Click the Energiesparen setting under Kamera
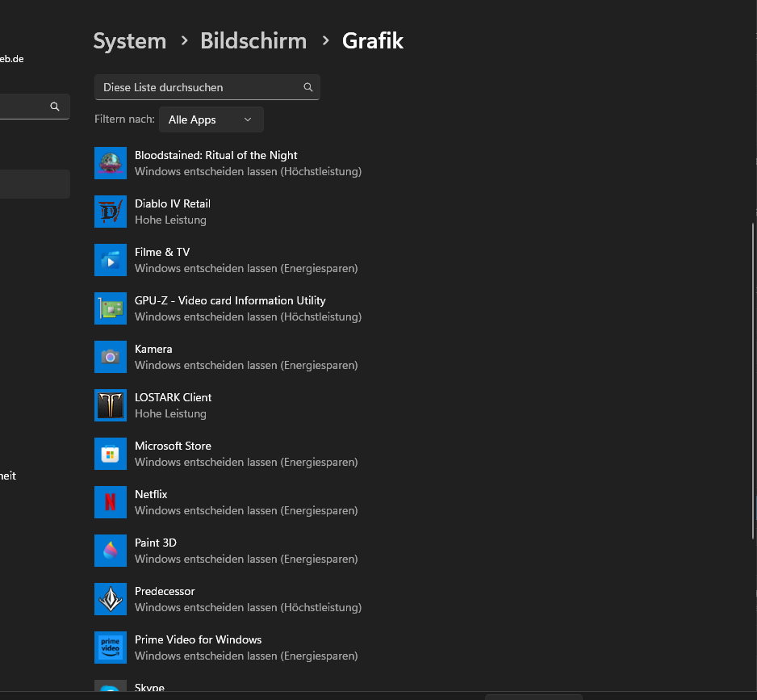The image size is (757, 700). (246, 366)
